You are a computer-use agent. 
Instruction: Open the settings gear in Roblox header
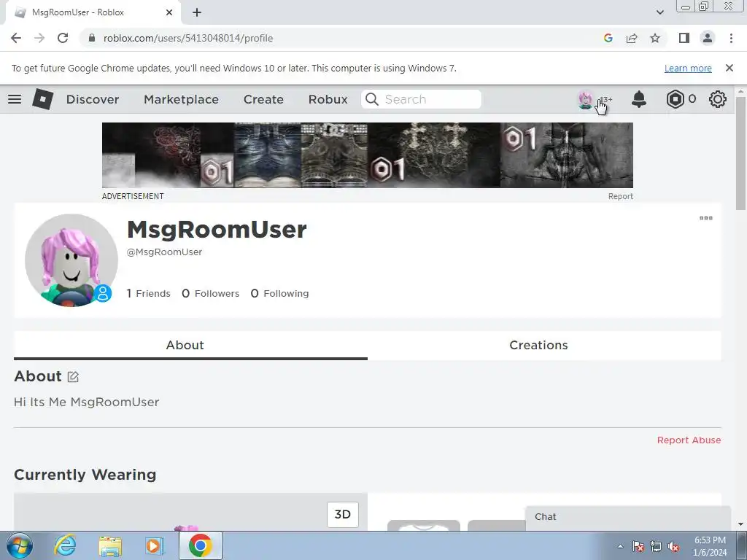(718, 99)
